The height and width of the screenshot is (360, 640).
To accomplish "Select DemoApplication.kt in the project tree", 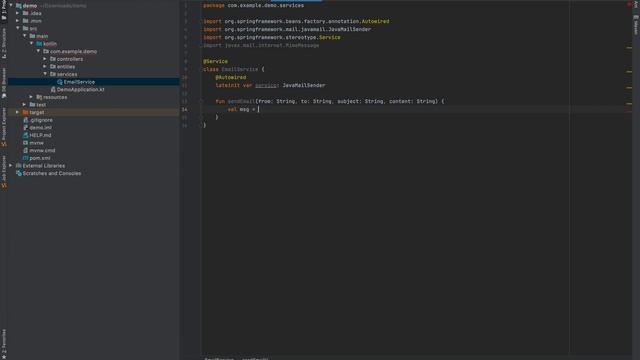I will tap(80, 89).
